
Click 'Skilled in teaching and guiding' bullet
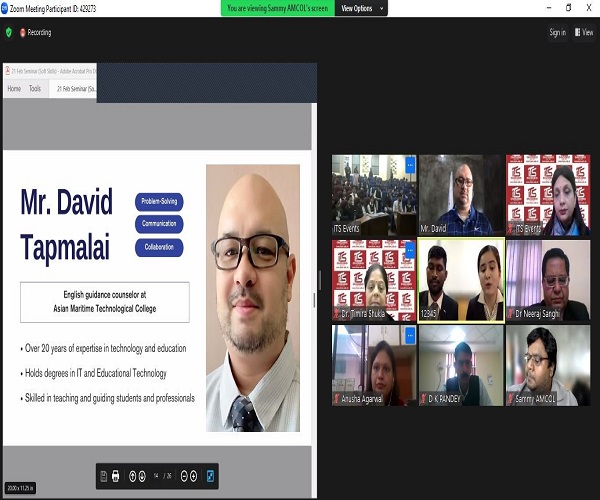(107, 398)
